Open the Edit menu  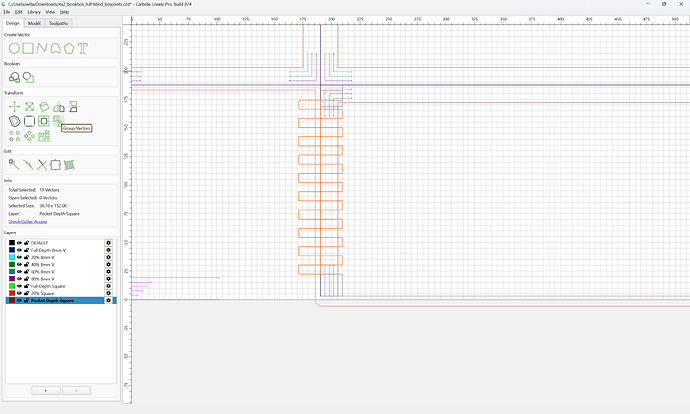[18, 12]
